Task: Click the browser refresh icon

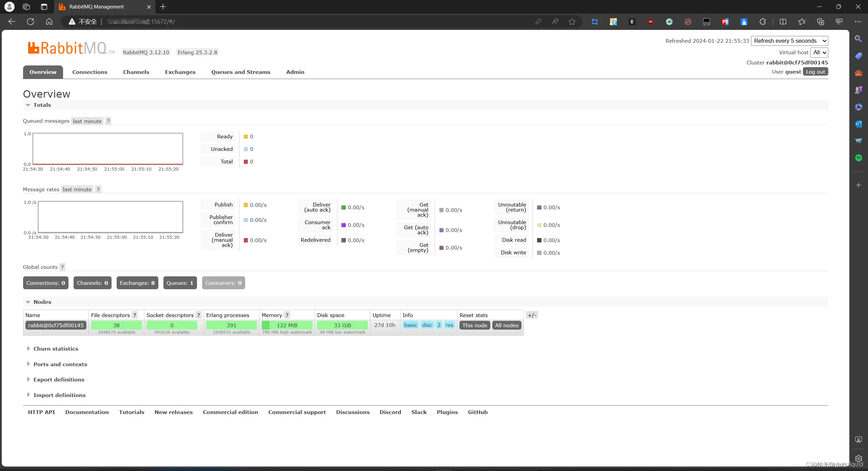Action: coord(31,22)
